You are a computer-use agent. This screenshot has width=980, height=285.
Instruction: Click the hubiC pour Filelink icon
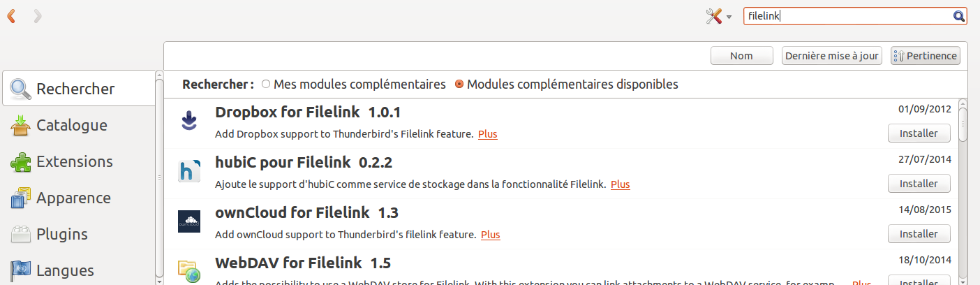click(189, 171)
